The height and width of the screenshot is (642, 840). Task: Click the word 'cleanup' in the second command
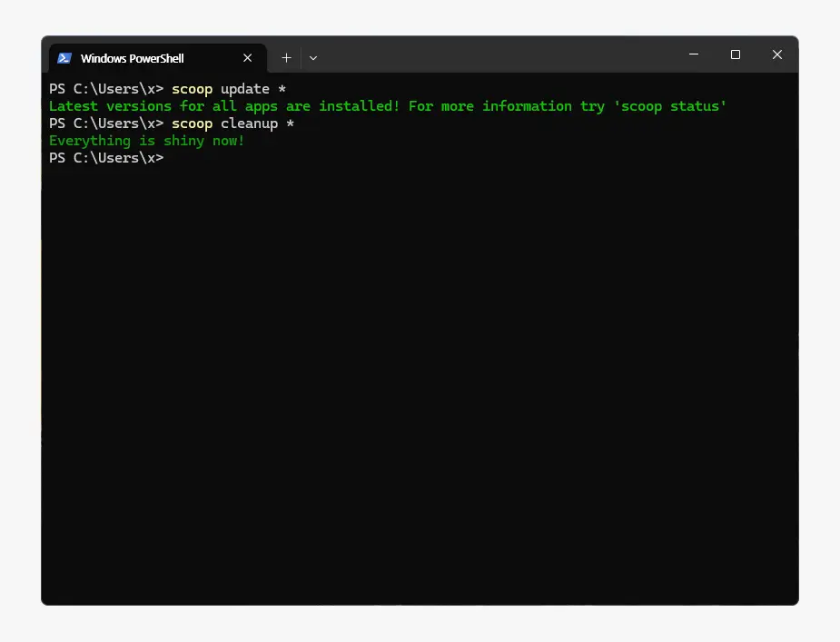click(249, 123)
